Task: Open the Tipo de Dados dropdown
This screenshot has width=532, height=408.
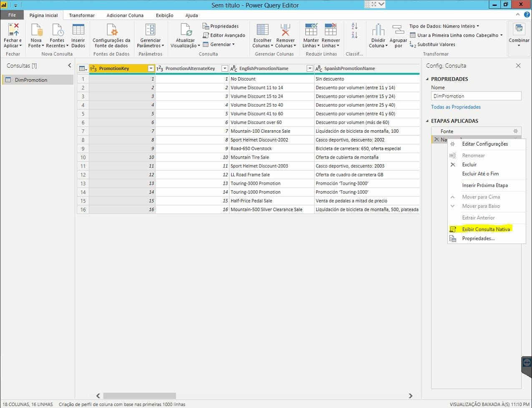Action: click(x=444, y=26)
